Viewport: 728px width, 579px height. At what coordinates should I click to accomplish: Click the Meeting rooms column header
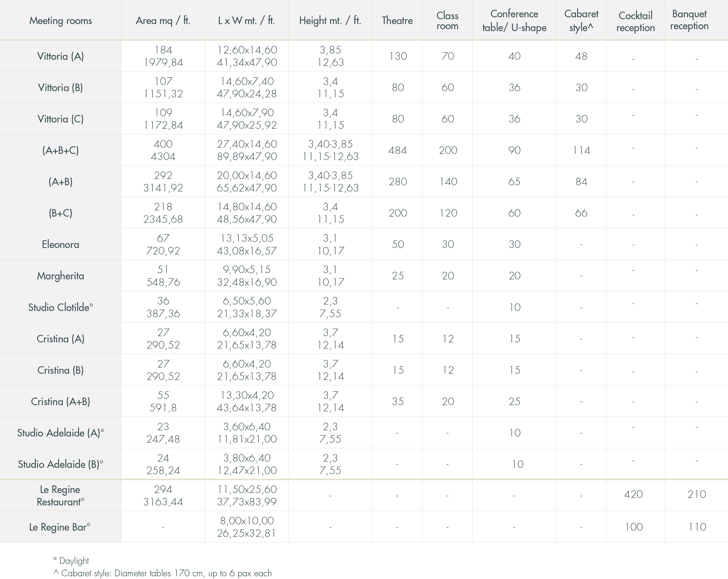click(61, 21)
